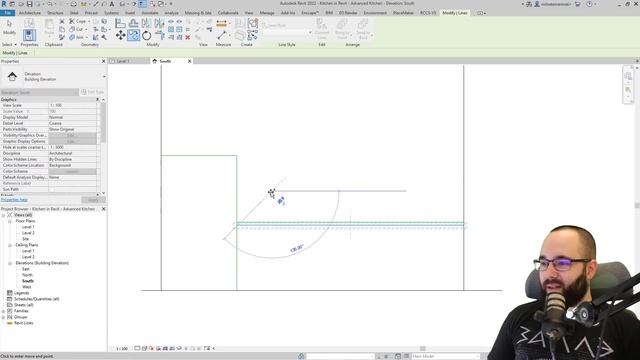Click Save in quick access toolbar

click(x=29, y=4)
